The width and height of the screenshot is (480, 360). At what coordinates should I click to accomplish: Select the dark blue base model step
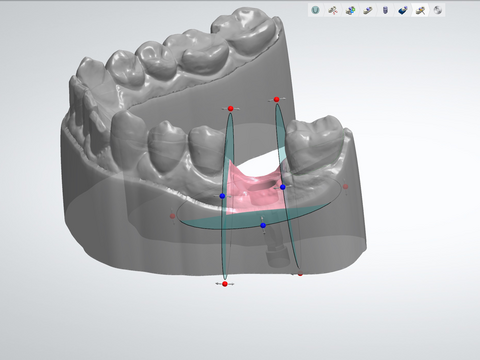coord(403,10)
